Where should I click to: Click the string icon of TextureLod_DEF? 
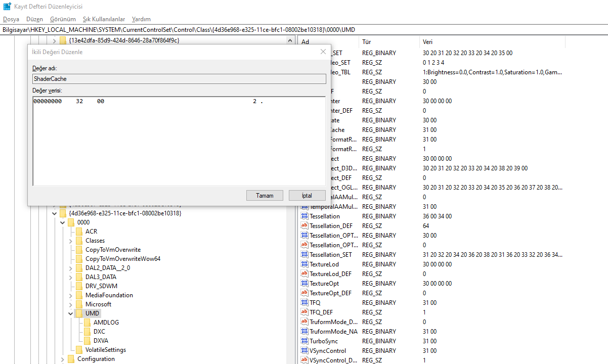pyautogui.click(x=305, y=274)
